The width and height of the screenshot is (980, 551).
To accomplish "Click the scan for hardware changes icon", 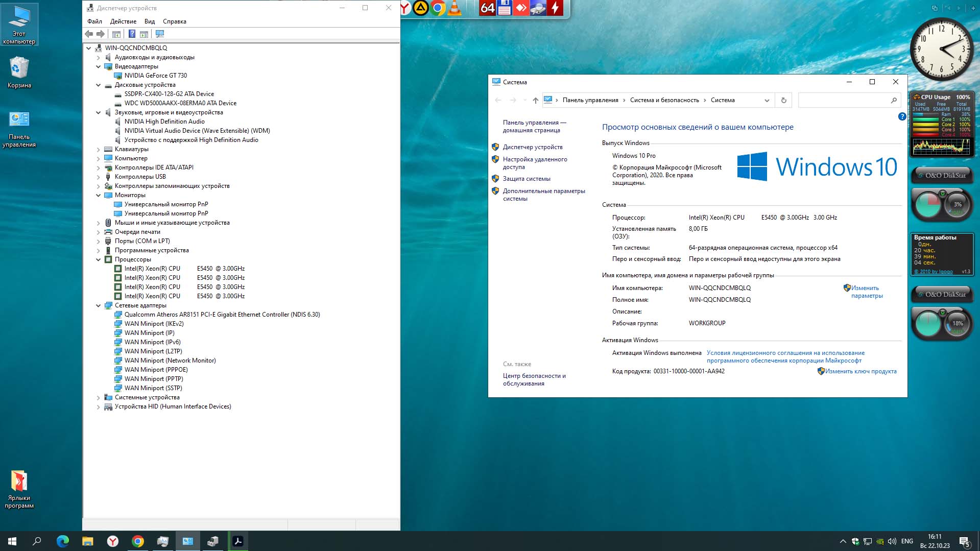I will point(160,34).
